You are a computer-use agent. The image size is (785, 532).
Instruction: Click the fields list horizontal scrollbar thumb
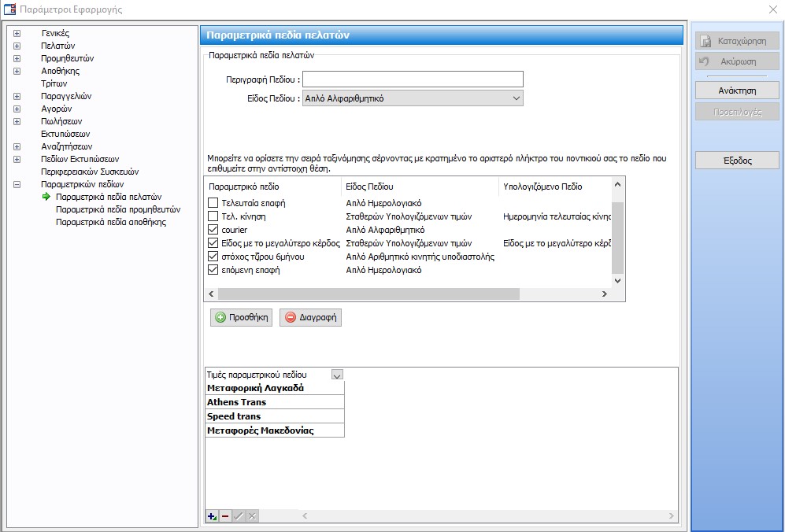tap(369, 294)
